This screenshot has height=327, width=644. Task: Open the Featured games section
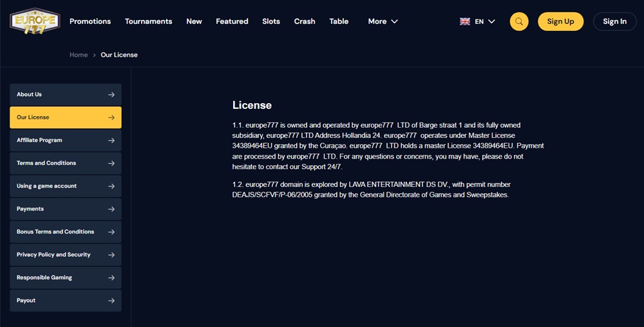(x=232, y=21)
